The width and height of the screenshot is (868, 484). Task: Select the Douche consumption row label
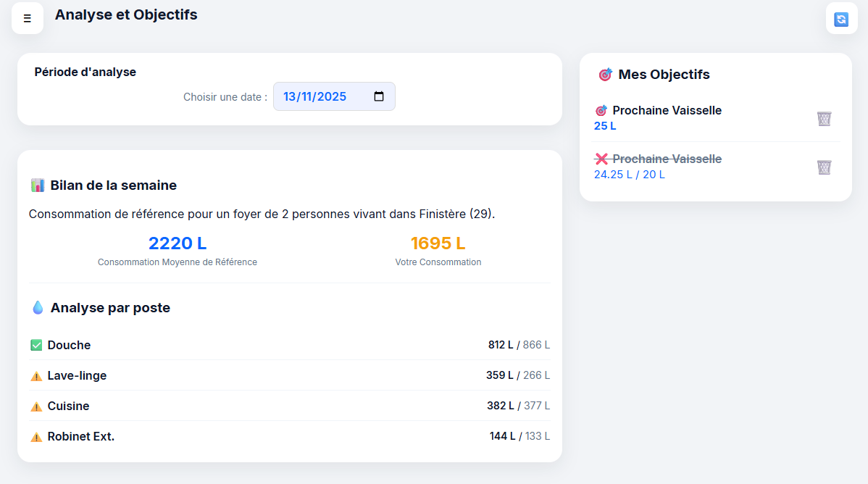[69, 346]
